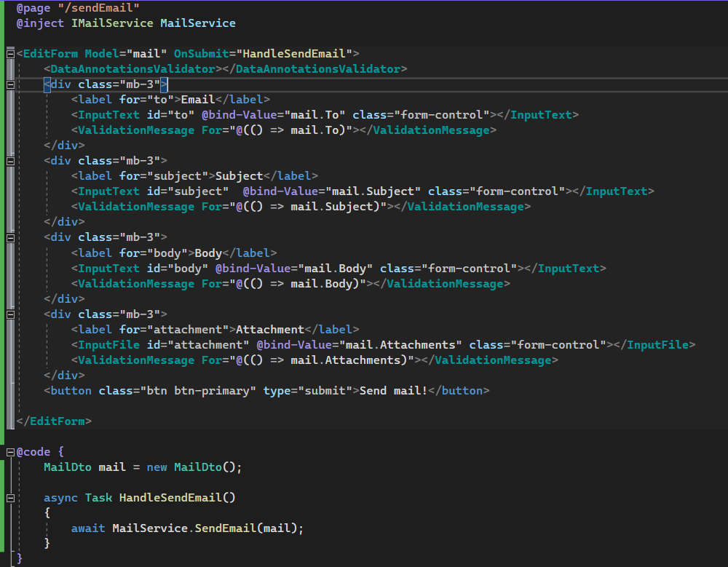Image resolution: width=728 pixels, height=567 pixels.
Task: Click the ValidationMessage mail.Subject) lambda
Action: pyautogui.click(x=311, y=207)
